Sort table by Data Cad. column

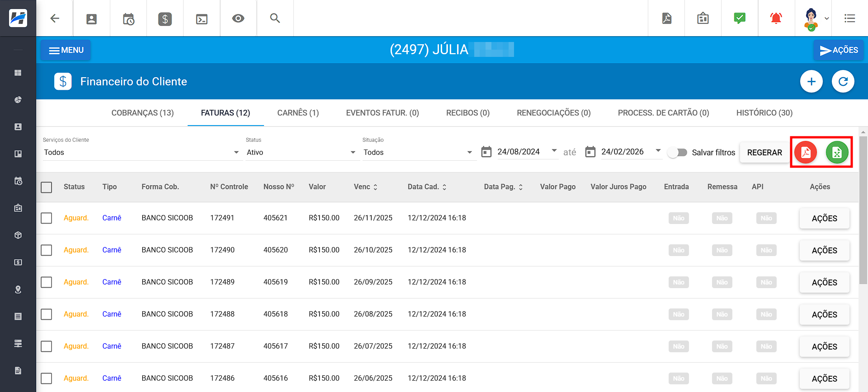[427, 187]
